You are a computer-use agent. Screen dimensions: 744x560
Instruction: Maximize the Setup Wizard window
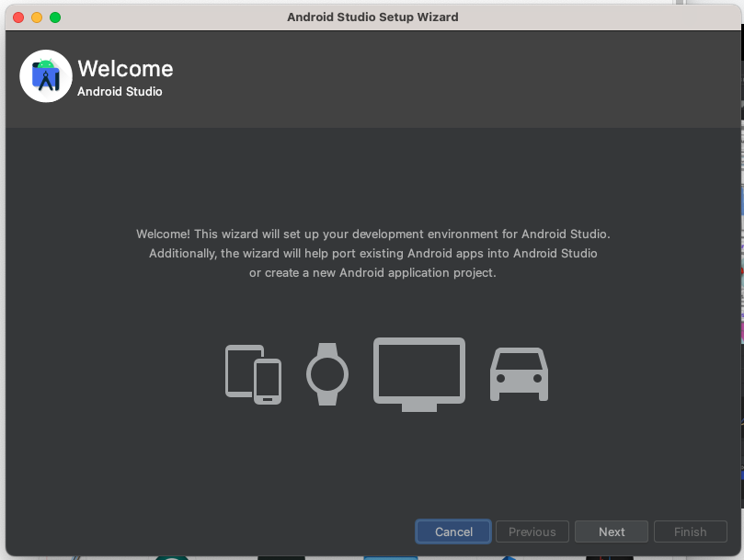tap(55, 17)
